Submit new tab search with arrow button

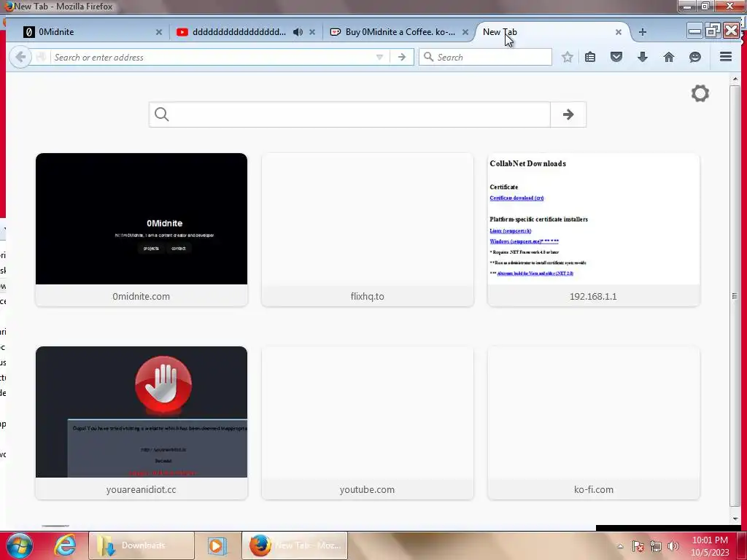point(568,114)
